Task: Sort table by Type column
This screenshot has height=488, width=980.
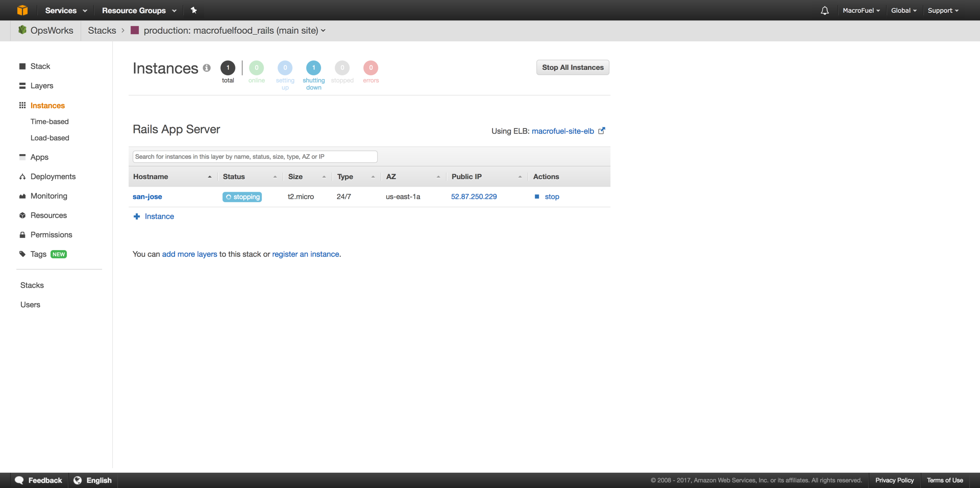Action: coord(356,176)
